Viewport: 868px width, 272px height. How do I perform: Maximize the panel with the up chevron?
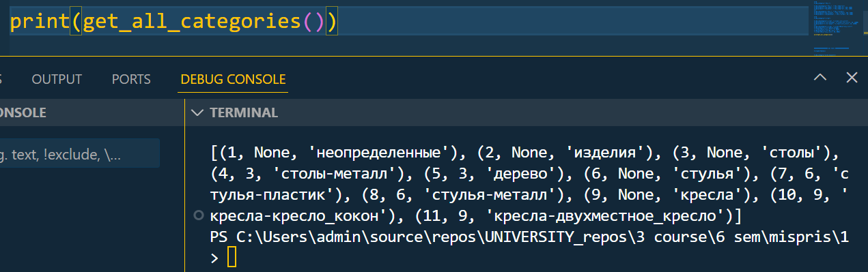click(x=820, y=78)
